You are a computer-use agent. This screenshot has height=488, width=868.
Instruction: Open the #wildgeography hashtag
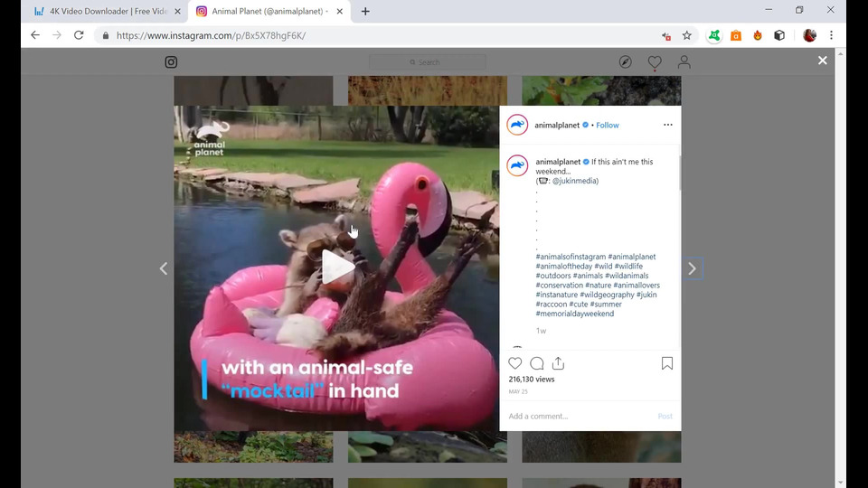(607, 295)
